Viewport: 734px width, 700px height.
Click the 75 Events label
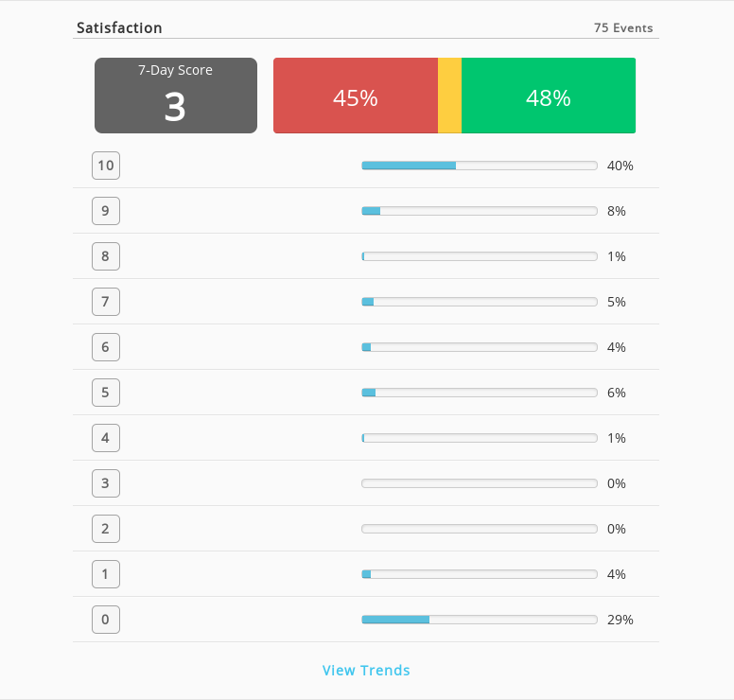pos(623,28)
